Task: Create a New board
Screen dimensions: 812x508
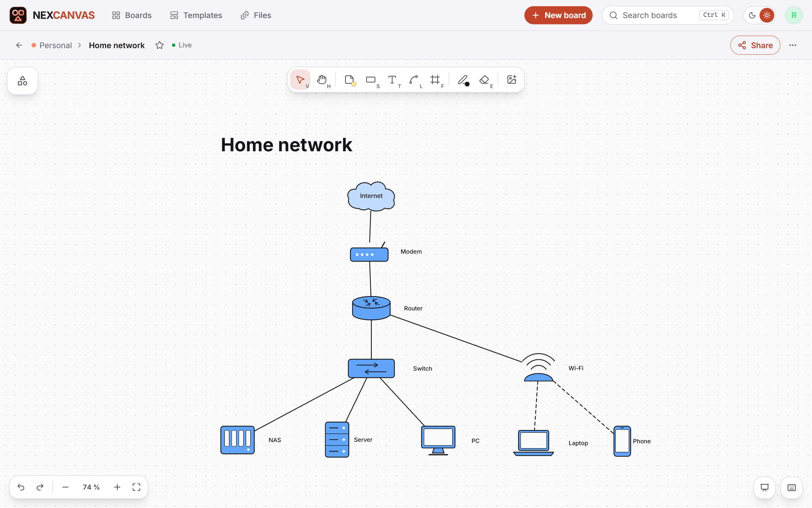Action: (x=559, y=15)
